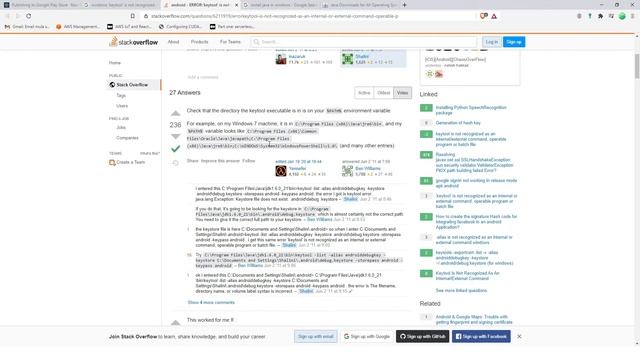Reload the page with the refresh icon
Screen dimensions: 640x360
[29, 16]
